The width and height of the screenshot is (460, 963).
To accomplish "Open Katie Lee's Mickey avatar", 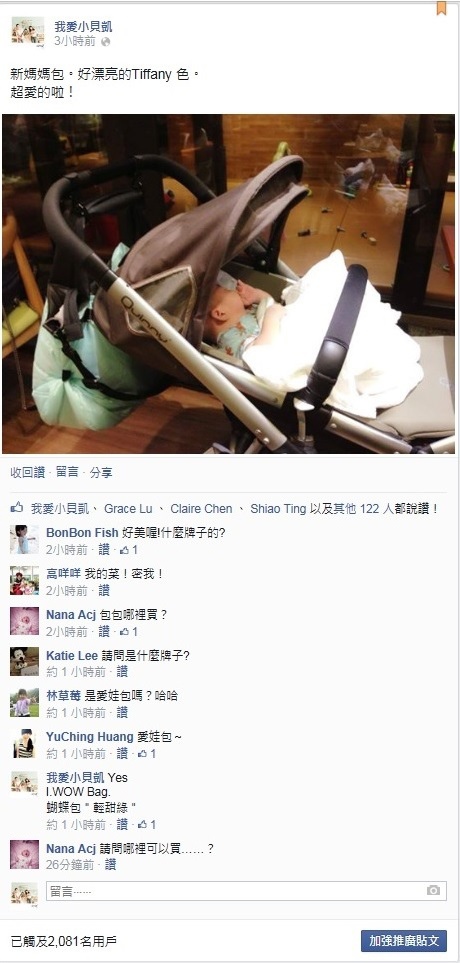I will (25, 662).
